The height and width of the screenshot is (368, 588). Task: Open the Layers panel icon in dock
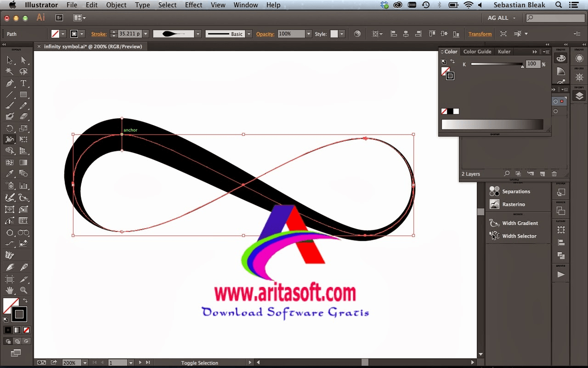click(x=579, y=96)
